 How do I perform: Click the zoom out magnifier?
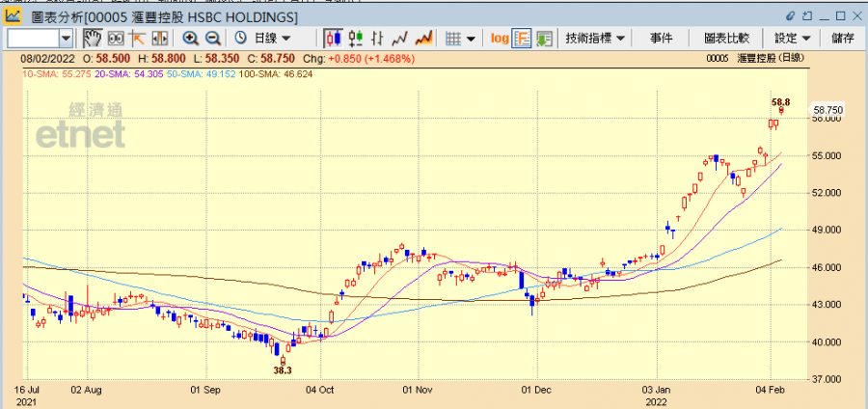point(213,39)
